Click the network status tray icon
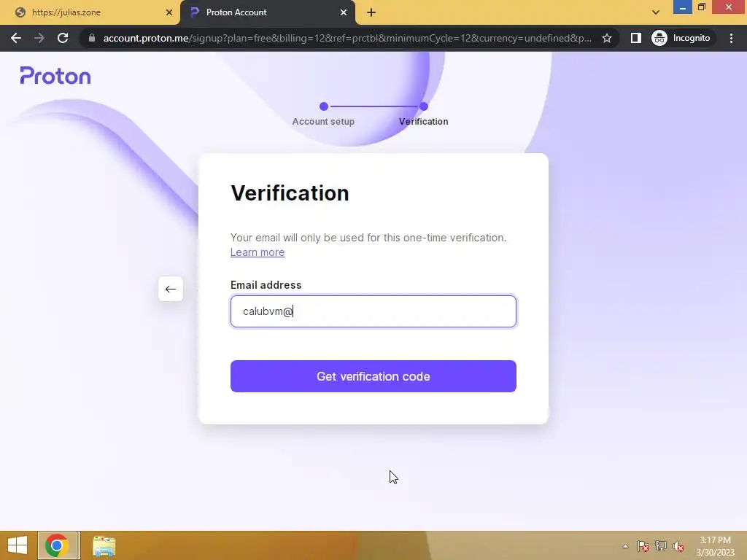747x560 pixels. click(661, 546)
